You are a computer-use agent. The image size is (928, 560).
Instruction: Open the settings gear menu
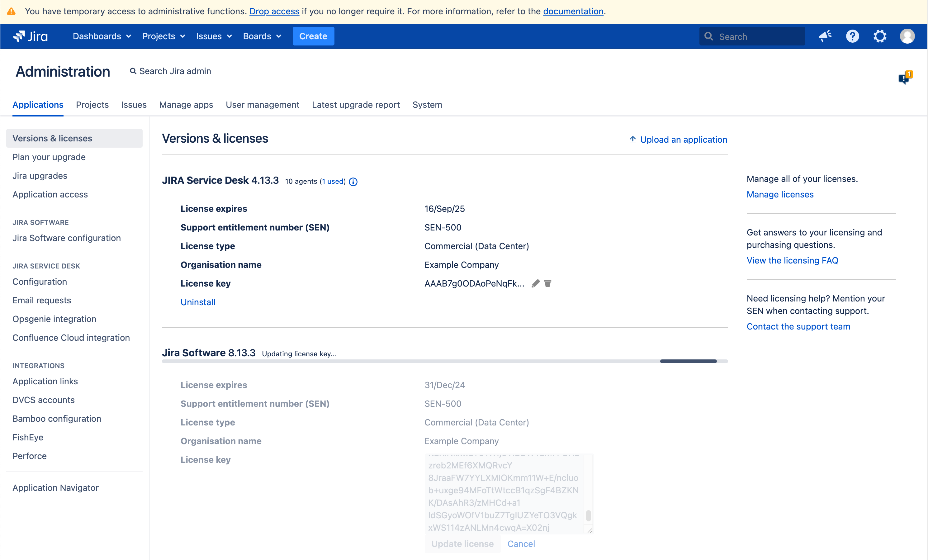coord(880,36)
